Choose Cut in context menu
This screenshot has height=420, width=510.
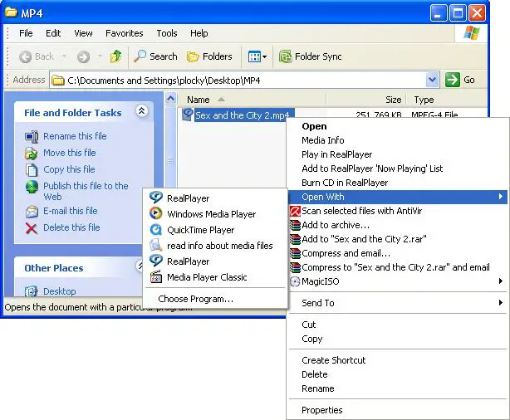[x=398, y=325]
